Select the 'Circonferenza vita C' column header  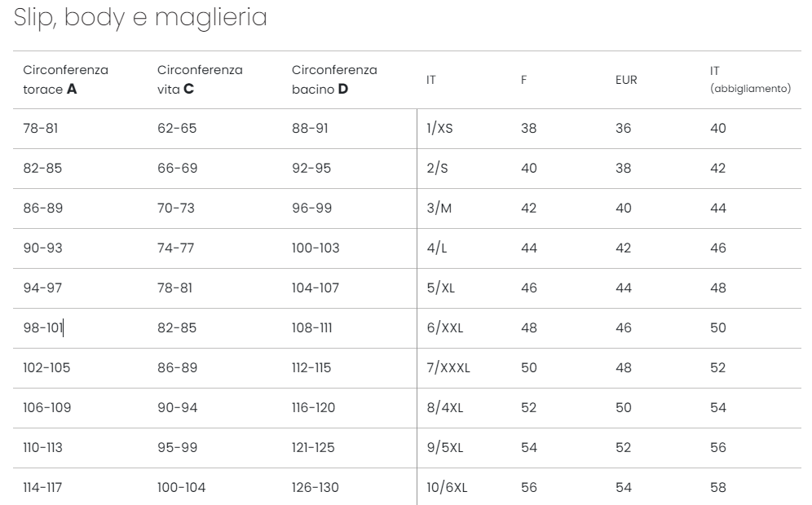(200, 80)
